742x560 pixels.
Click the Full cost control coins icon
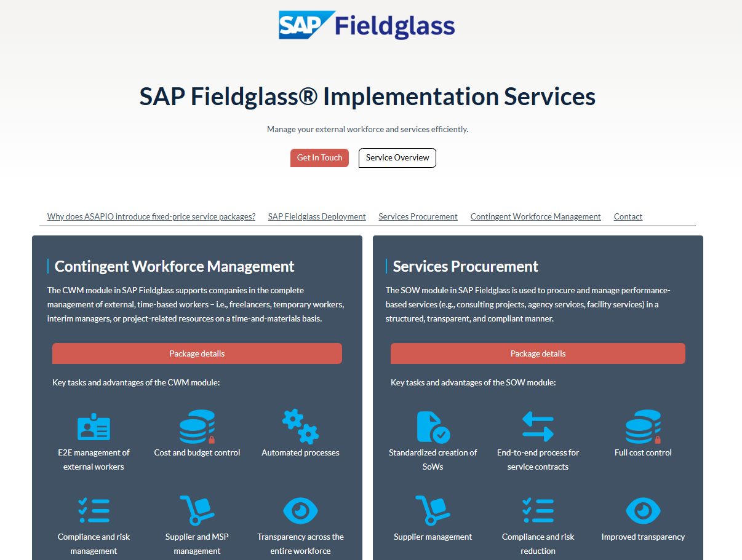click(x=643, y=427)
